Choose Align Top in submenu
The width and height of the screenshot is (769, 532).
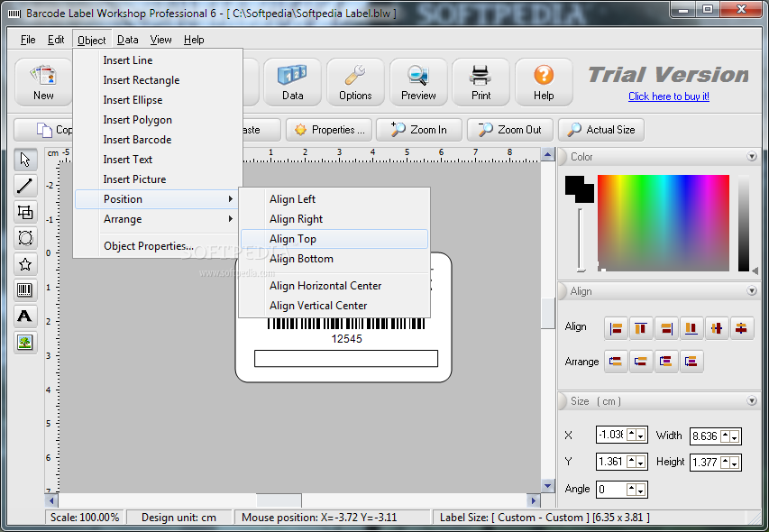click(x=334, y=239)
